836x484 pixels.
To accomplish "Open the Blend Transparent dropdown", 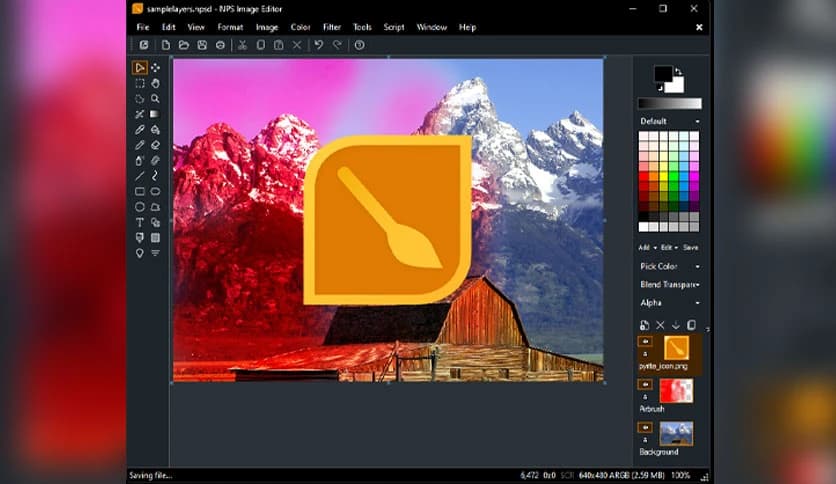I will (x=670, y=285).
